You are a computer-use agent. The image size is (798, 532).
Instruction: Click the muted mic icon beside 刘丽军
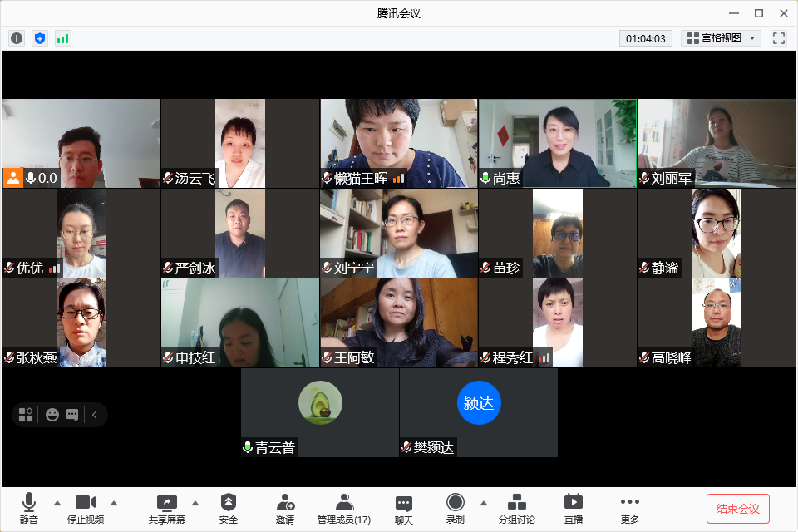click(x=644, y=178)
